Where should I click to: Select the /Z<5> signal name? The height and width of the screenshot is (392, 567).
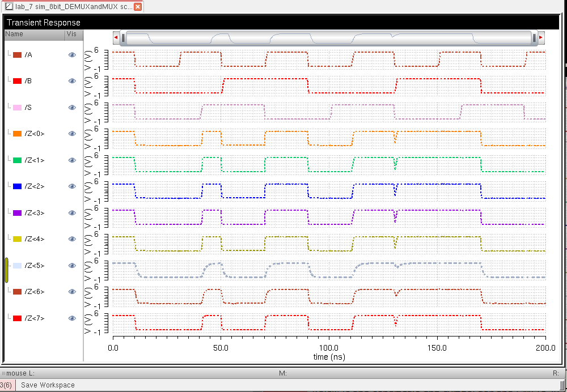tap(35, 266)
